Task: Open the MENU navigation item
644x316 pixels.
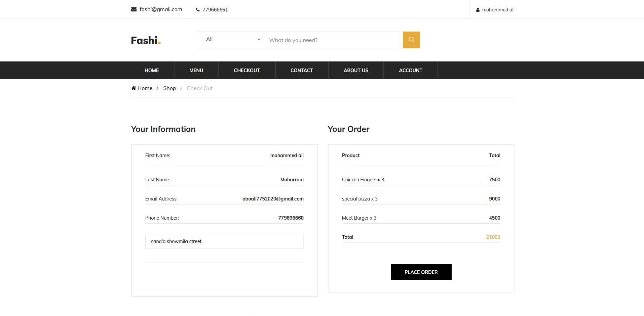Action: click(196, 71)
